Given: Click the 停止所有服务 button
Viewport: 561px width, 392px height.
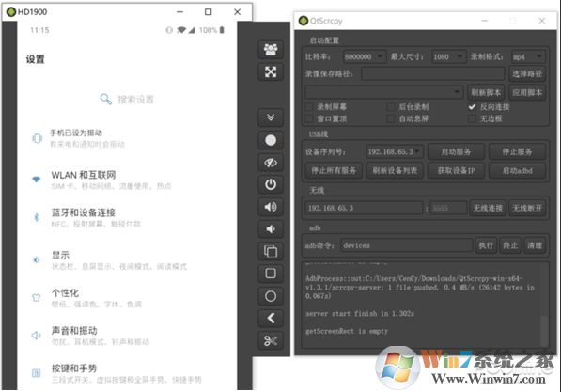Looking at the screenshot, I should point(334,170).
